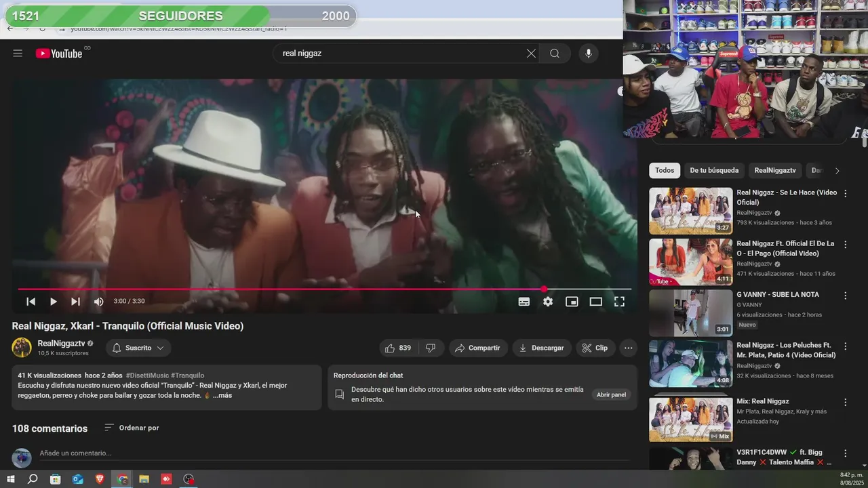Open Outlook from the taskbar
The height and width of the screenshot is (488, 868).
tap(78, 479)
